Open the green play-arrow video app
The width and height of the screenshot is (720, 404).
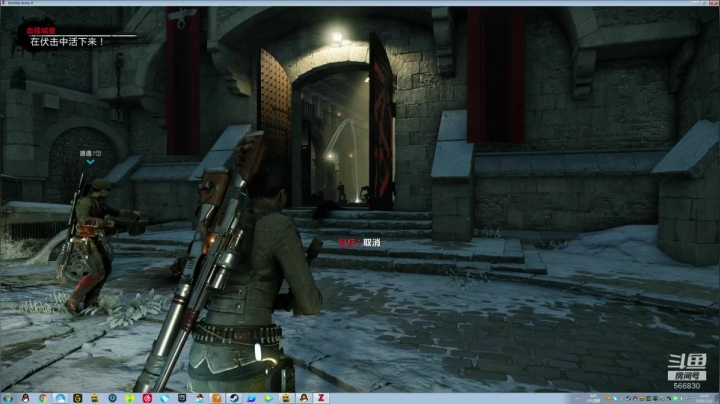click(x=269, y=398)
